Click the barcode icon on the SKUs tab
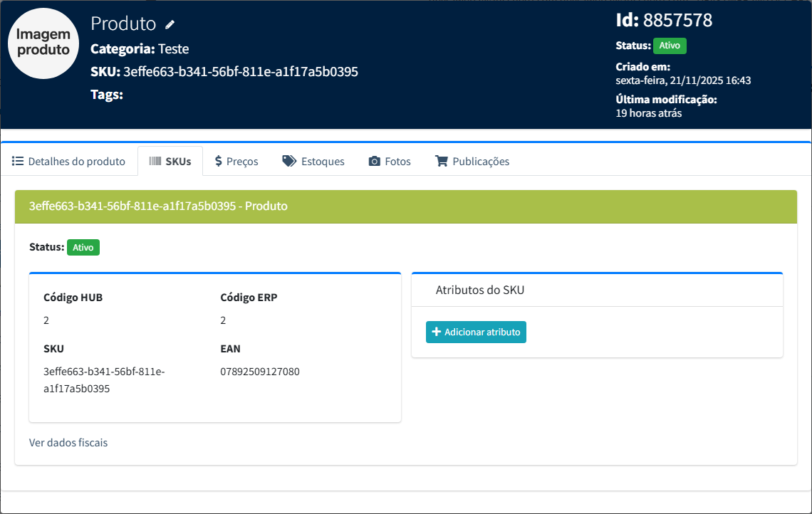This screenshot has height=514, width=812. click(x=155, y=161)
